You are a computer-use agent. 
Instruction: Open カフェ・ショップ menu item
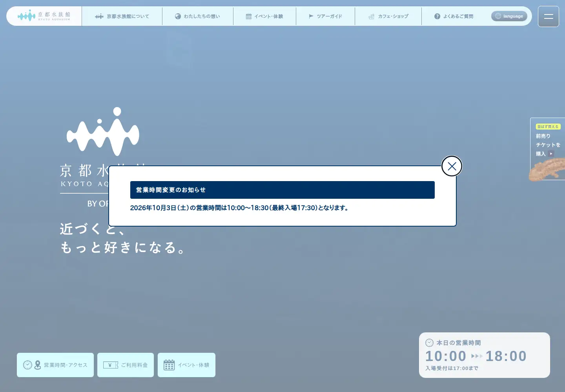pos(388,16)
